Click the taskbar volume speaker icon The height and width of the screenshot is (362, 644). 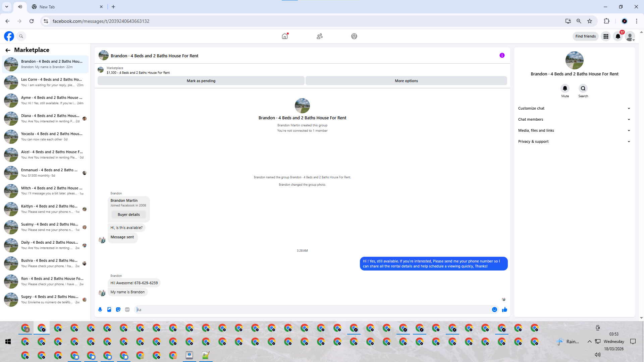pyautogui.click(x=598, y=355)
